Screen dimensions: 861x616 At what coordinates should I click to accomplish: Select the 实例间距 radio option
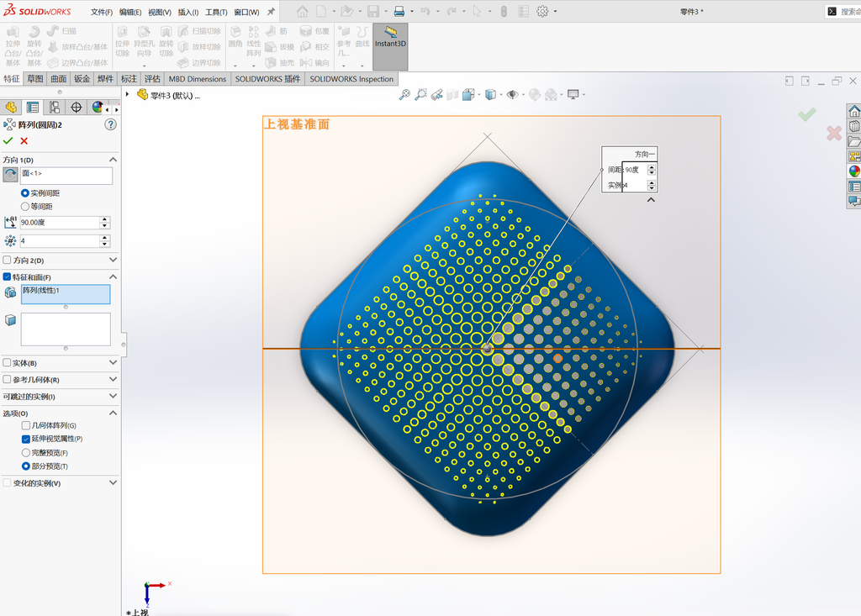[x=24, y=193]
